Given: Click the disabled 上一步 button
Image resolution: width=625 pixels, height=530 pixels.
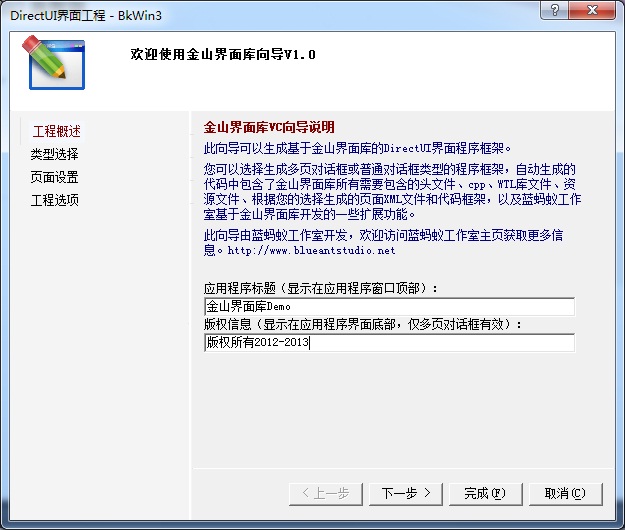Looking at the screenshot, I should click(x=326, y=494).
